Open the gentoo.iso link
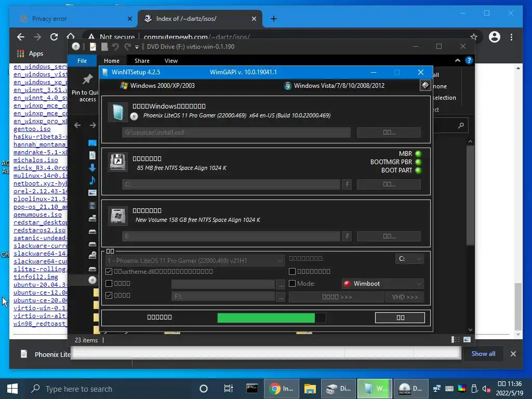 tap(32, 129)
